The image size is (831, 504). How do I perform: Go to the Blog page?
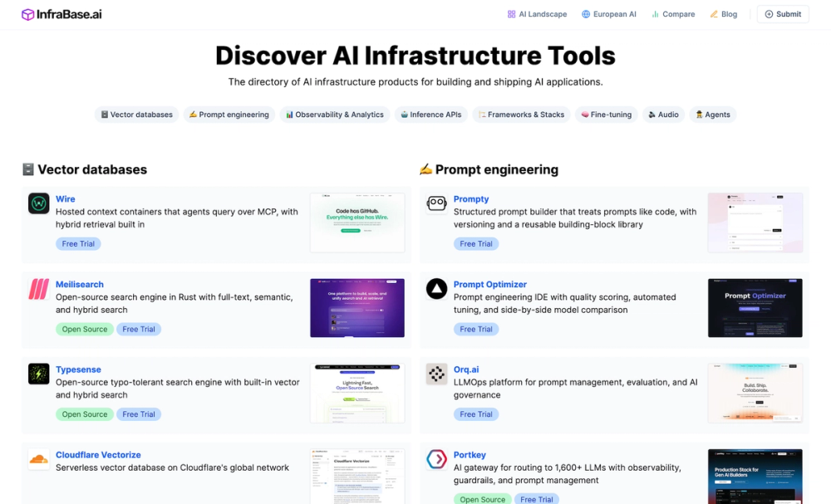click(x=724, y=14)
